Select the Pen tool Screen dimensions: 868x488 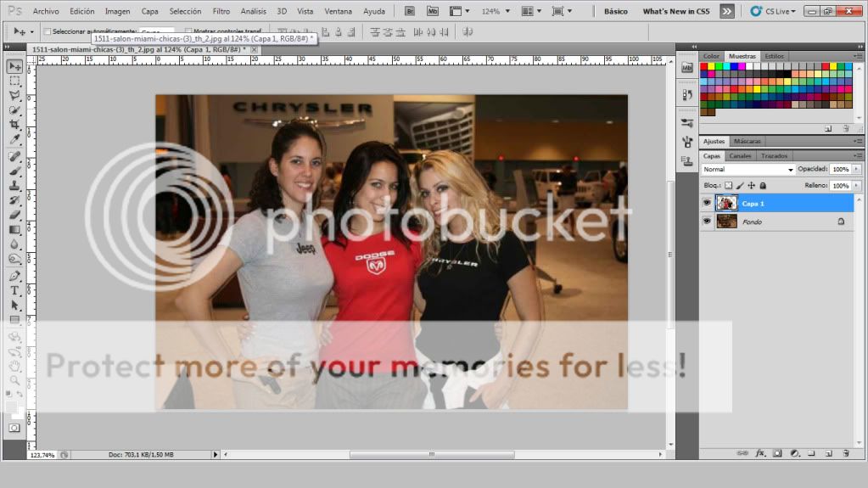pyautogui.click(x=15, y=276)
